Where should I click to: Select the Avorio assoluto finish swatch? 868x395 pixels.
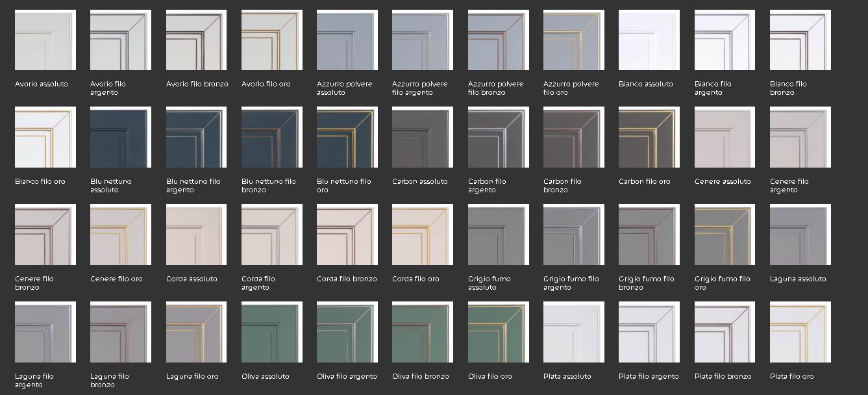click(x=45, y=40)
